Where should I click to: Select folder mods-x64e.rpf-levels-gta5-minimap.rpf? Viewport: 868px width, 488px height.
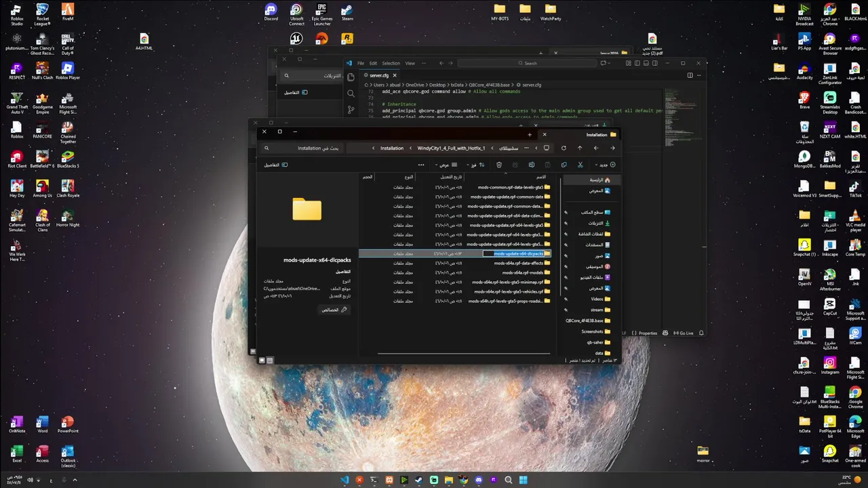[511, 282]
